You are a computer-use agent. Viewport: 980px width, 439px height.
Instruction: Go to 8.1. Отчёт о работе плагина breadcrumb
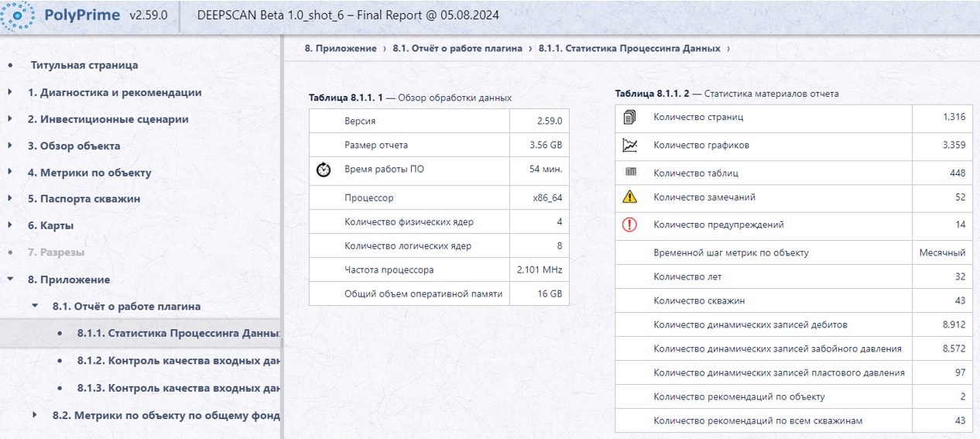pyautogui.click(x=457, y=48)
